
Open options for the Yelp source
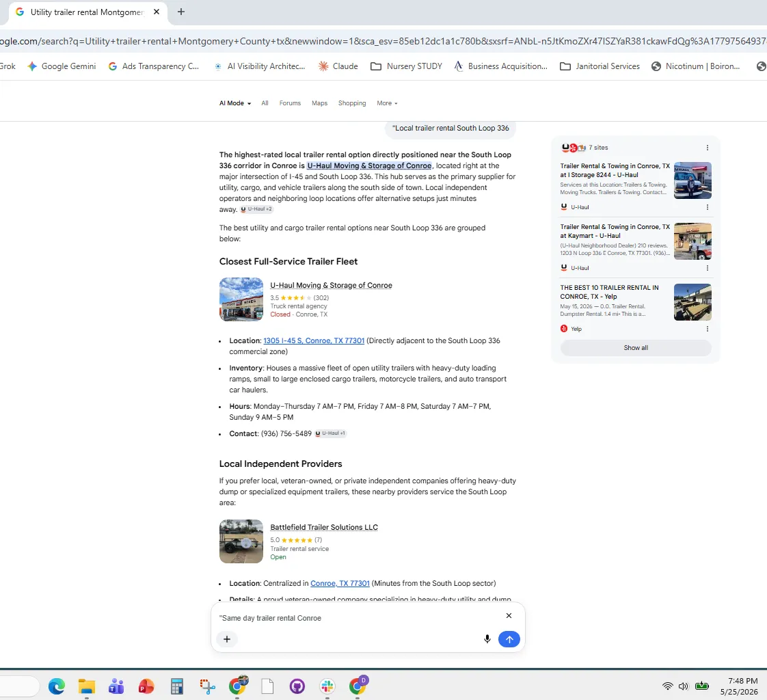707,329
